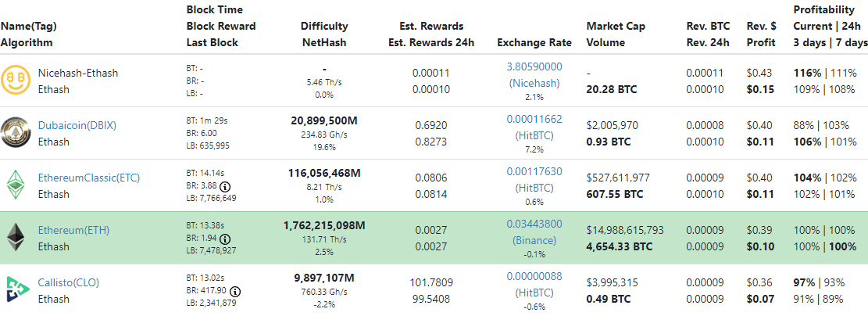
Task: Open the Callisto(CLO) coin link
Action: pyautogui.click(x=68, y=282)
